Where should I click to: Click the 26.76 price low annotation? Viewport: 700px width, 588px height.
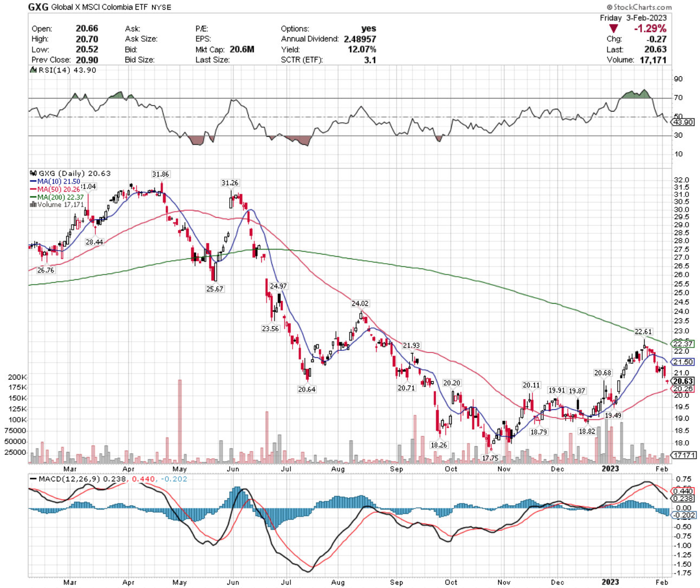(x=46, y=270)
